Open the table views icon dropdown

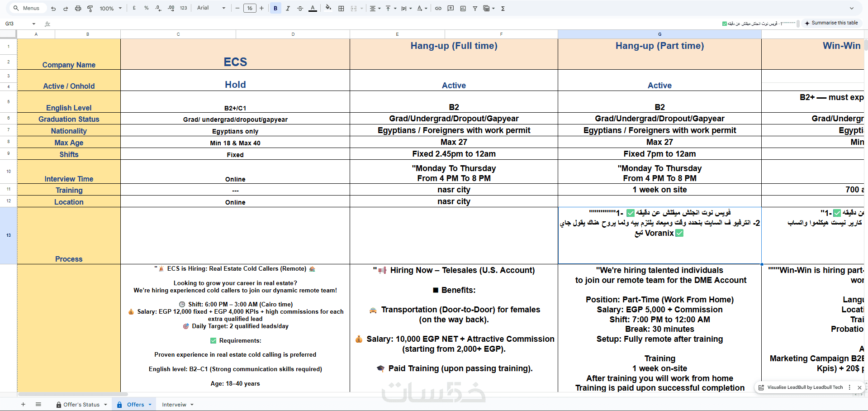[489, 8]
